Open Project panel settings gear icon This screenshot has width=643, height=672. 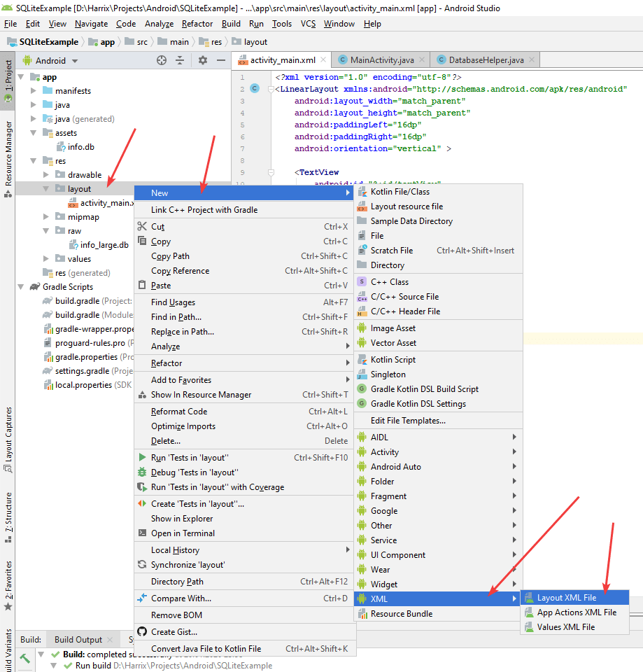coord(203,61)
